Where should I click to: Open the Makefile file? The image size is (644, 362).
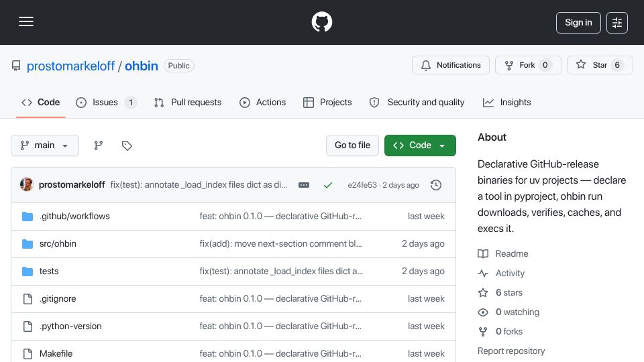pyautogui.click(x=56, y=354)
